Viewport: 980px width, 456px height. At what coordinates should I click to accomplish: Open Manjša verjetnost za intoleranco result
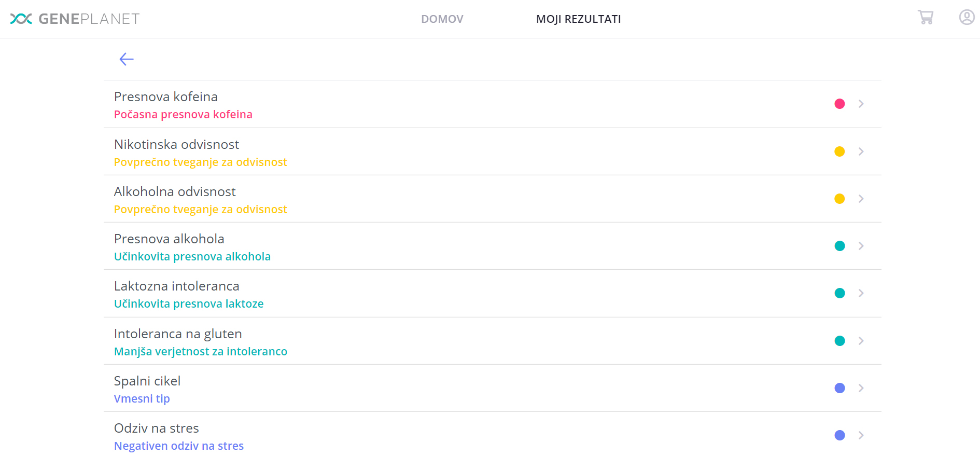click(201, 352)
